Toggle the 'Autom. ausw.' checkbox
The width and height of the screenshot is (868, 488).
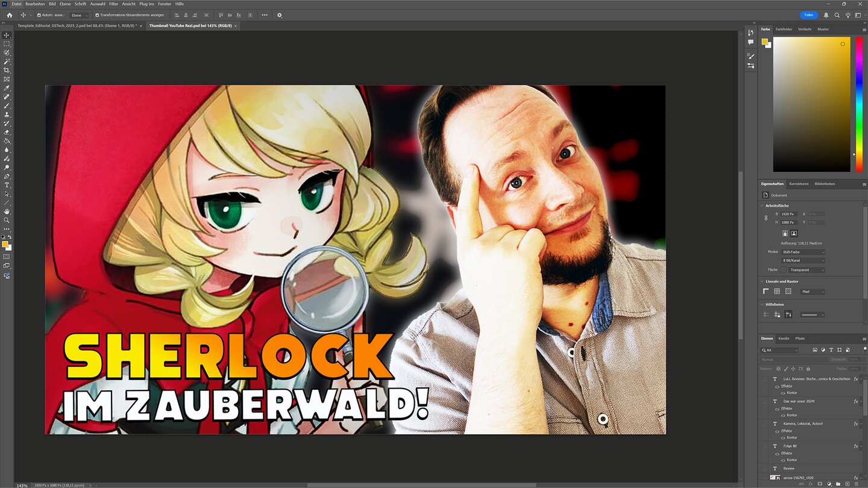click(39, 15)
